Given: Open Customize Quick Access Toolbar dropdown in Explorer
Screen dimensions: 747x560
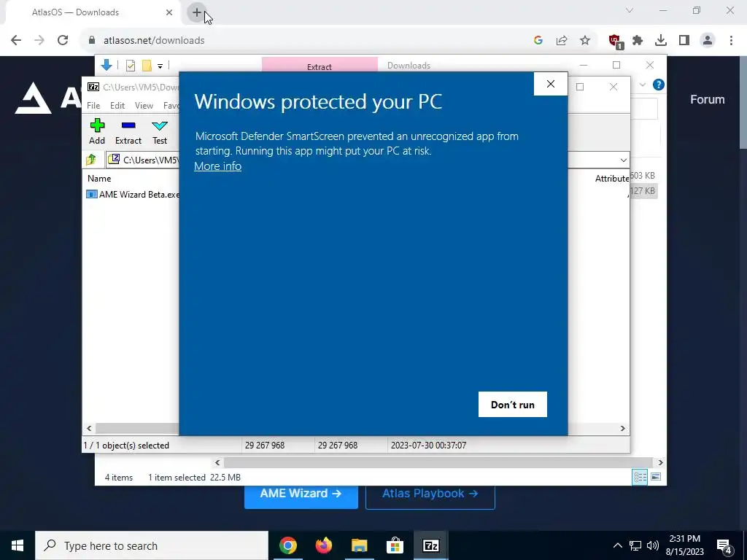Looking at the screenshot, I should pyautogui.click(x=160, y=66).
